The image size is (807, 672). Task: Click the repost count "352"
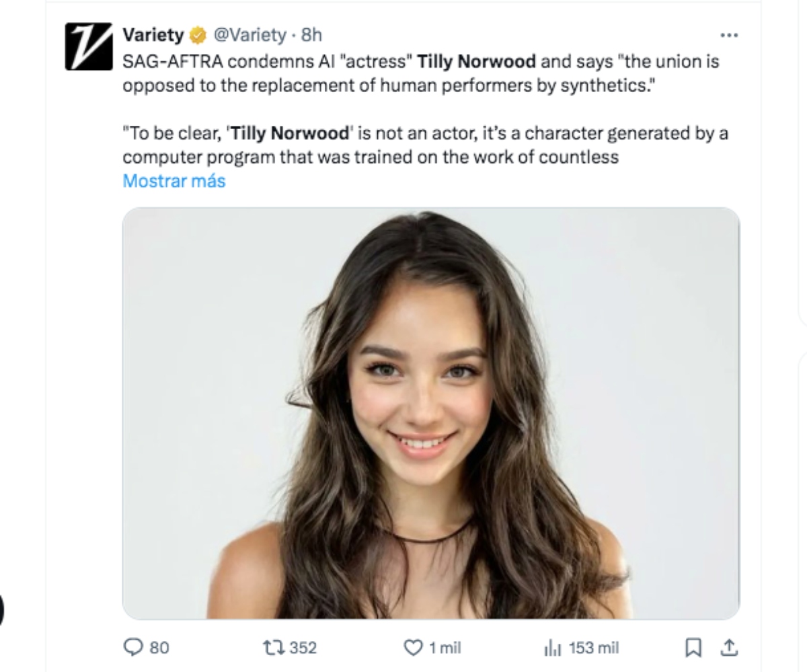(303, 648)
